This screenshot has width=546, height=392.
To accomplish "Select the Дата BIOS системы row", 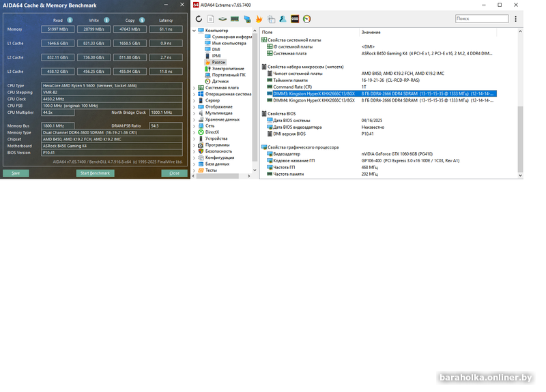I will [382, 121].
